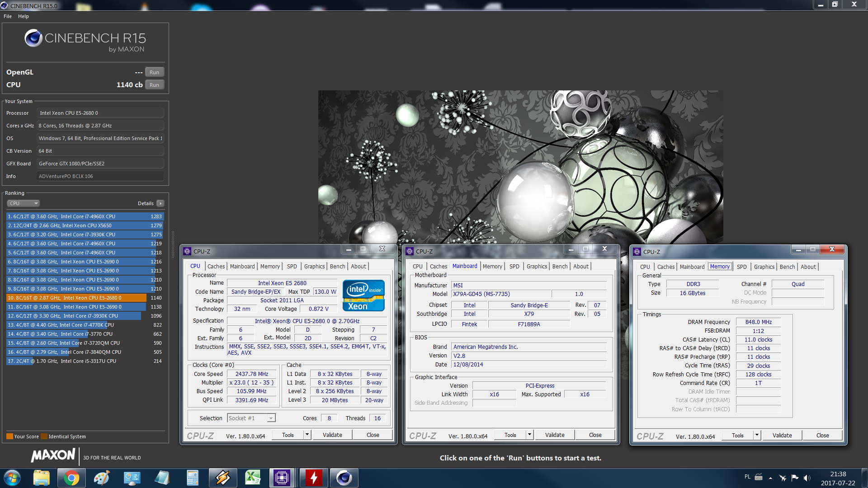Click CPU-Z icon in middle window title
This screenshot has height=488, width=868.
(x=410, y=251)
